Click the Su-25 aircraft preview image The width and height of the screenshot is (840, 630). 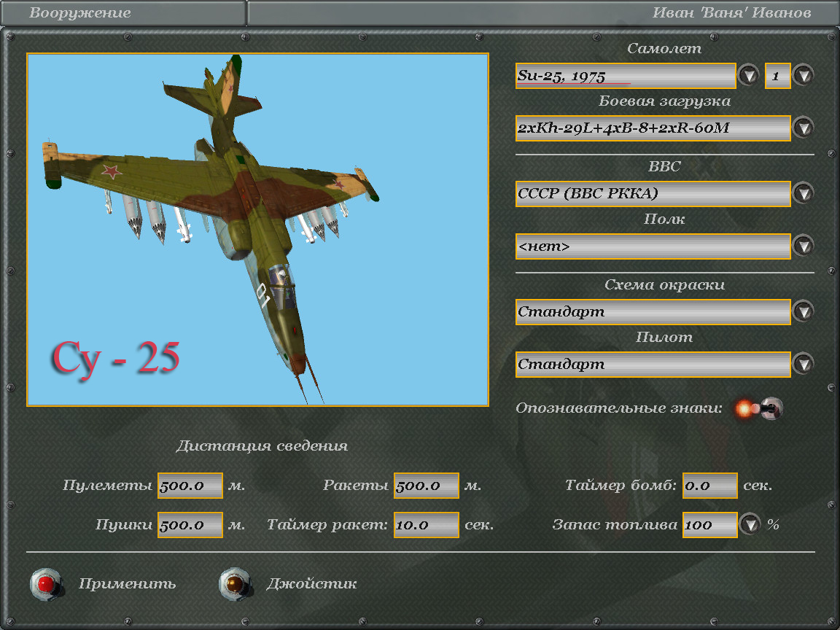[x=257, y=229]
